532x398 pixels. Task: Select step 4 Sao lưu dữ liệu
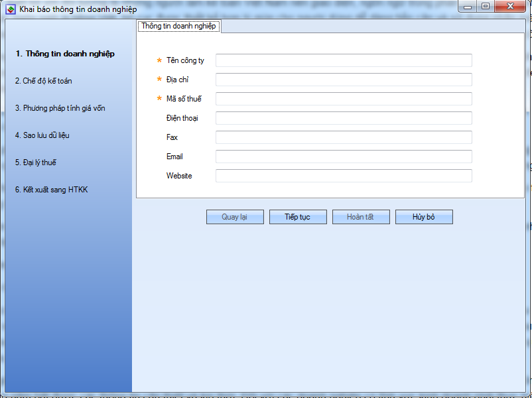pos(42,135)
